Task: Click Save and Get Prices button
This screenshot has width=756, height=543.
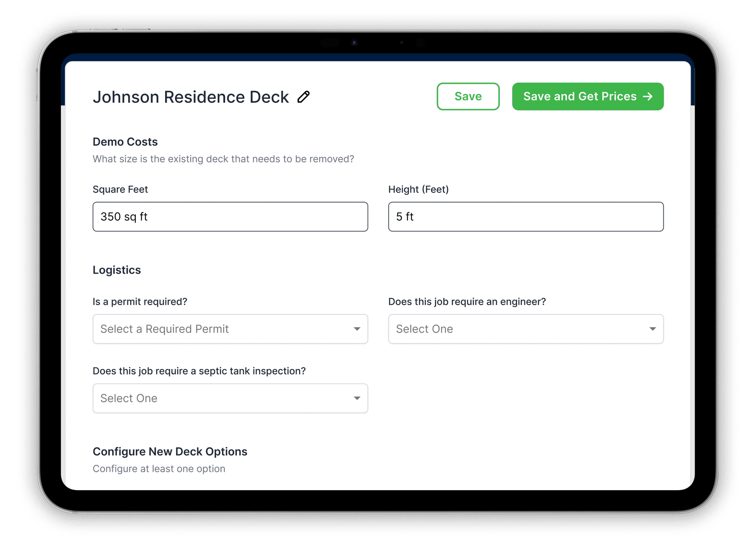Action: 587,96
